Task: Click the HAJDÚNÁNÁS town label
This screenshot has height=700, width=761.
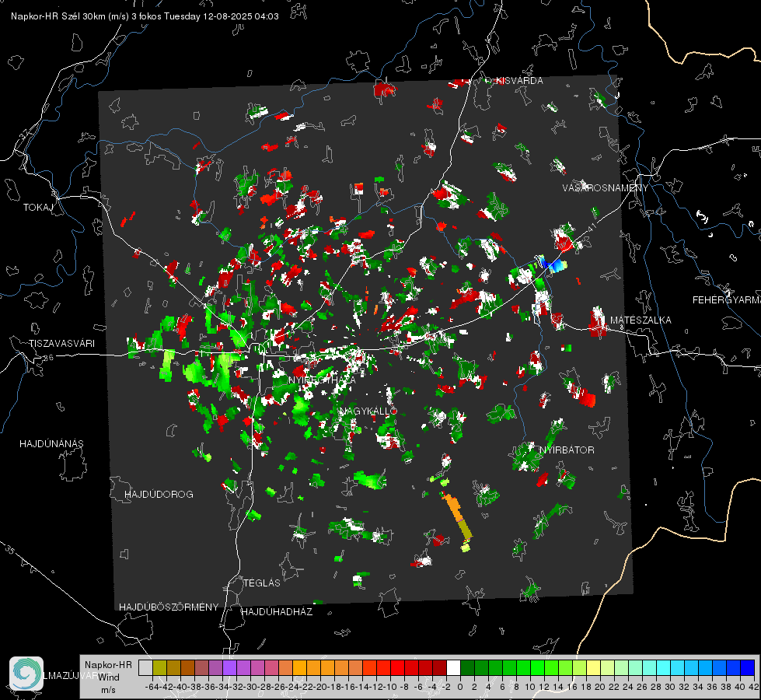Action: (x=51, y=444)
